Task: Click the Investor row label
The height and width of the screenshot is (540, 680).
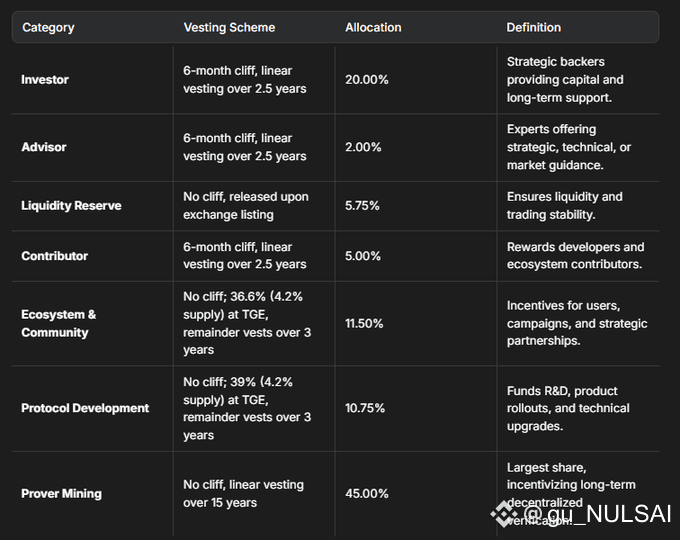Action: pyautogui.click(x=45, y=79)
